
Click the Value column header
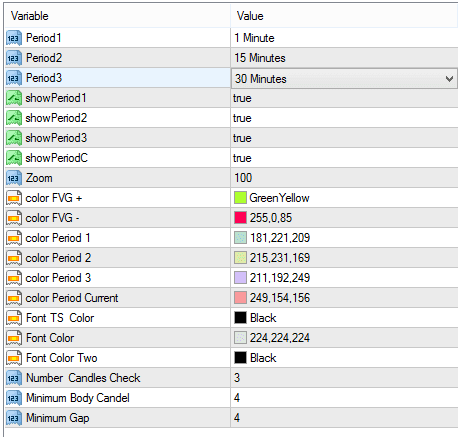pos(344,16)
